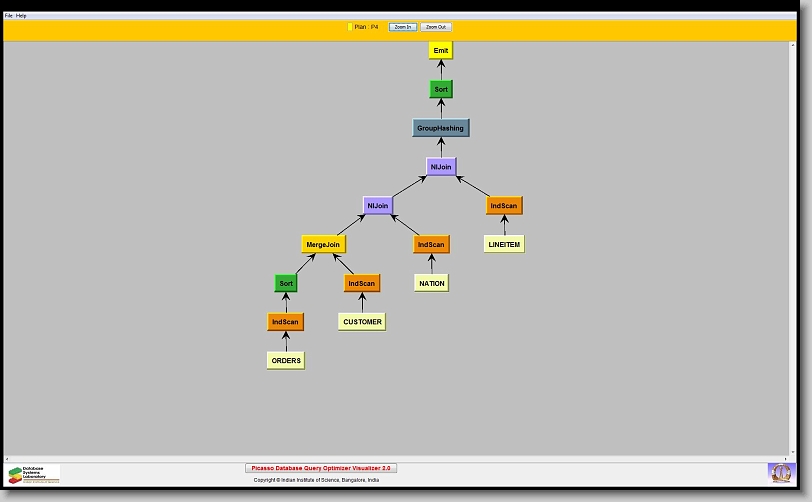The image size is (812, 502).
Task: Select the top green Sort node
Action: [441, 89]
